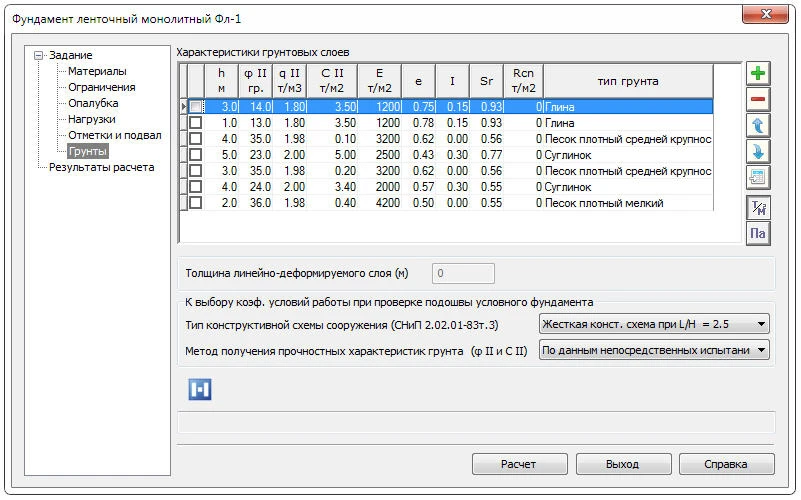Screen dimensions: 801x500
Task: Open Результаты расчета tree item
Action: click(101, 168)
